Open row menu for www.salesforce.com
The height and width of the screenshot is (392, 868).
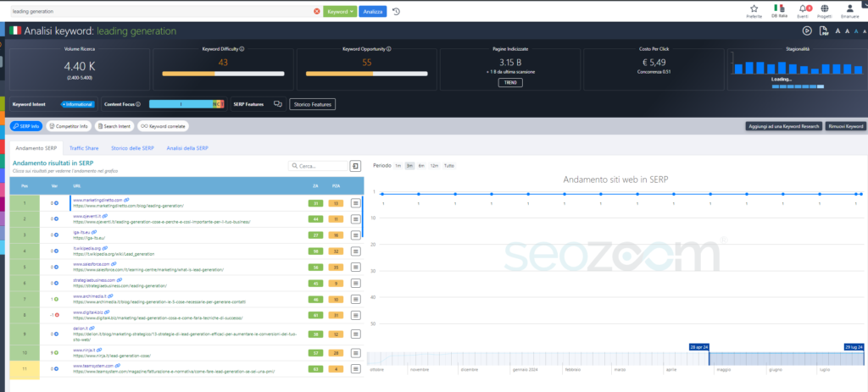coord(355,267)
